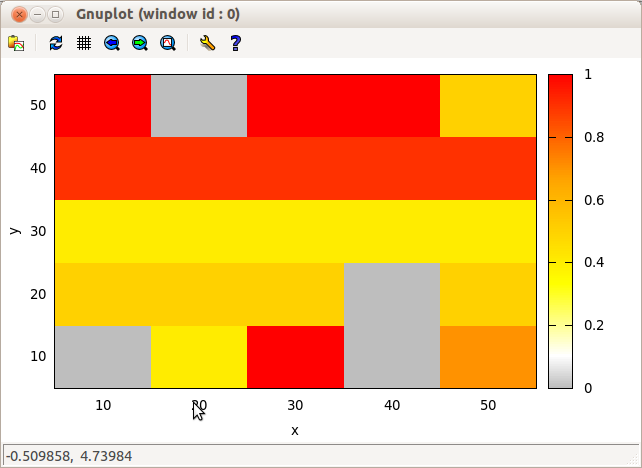This screenshot has height=468, width=642.
Task: Apply next zoom settings icon
Action: tap(140, 43)
